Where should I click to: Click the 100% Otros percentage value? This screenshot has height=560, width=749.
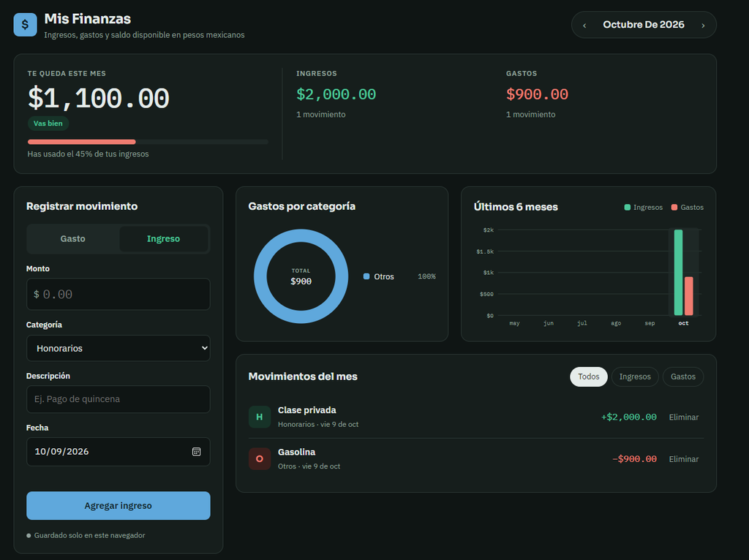(426, 276)
